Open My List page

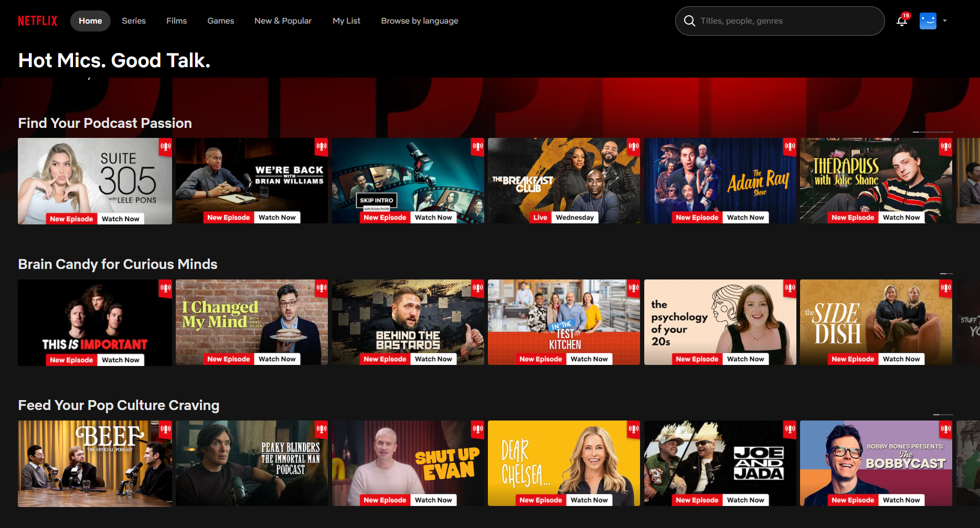point(346,21)
